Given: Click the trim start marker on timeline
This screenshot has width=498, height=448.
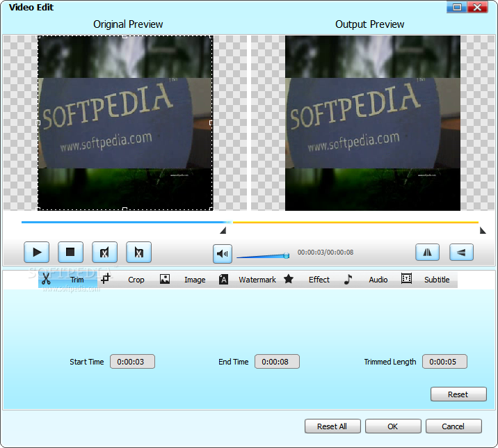Looking at the screenshot, I should 223,230.
